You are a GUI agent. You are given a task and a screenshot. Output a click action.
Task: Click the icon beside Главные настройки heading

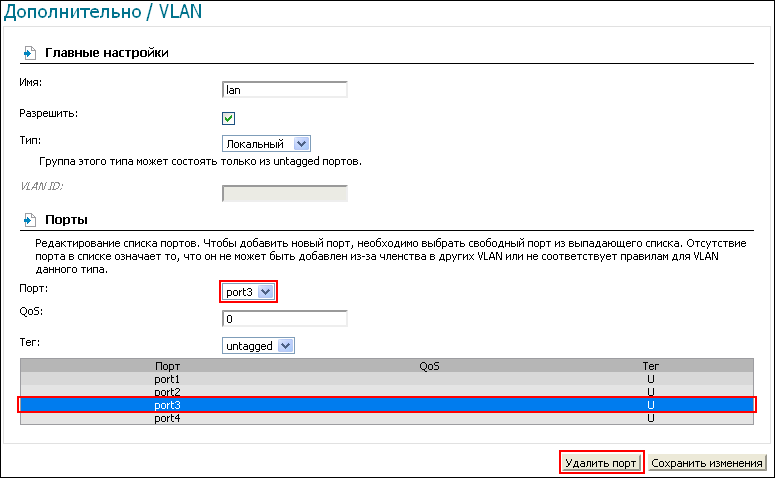click(30, 52)
